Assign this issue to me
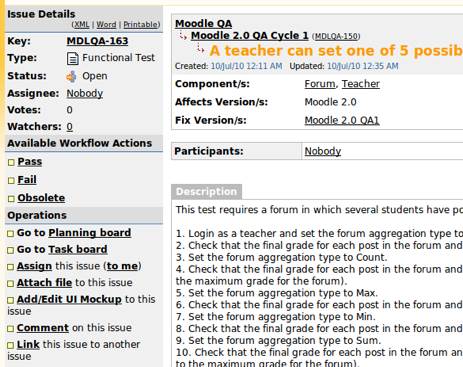This screenshot has width=463, height=367. click(122, 266)
